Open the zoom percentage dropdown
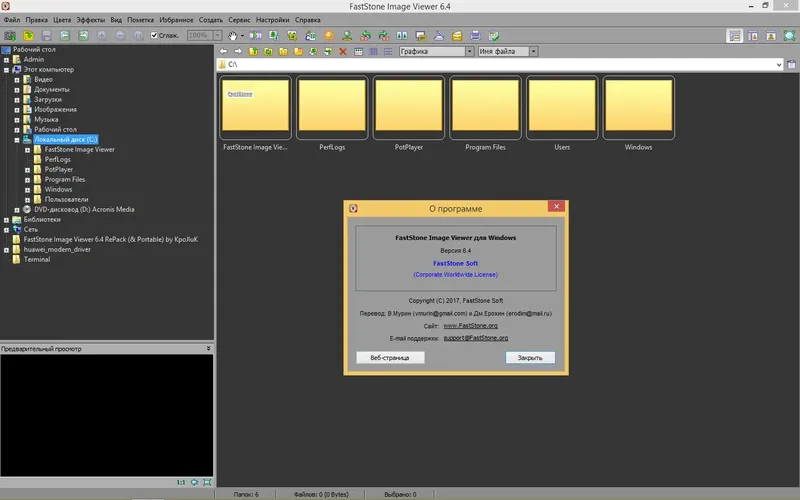 coord(217,35)
